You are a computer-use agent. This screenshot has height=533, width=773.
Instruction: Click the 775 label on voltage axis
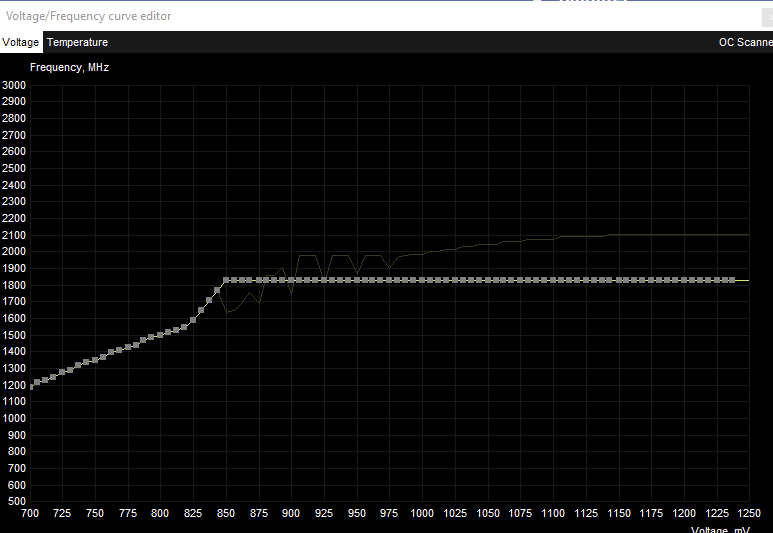pos(128,513)
